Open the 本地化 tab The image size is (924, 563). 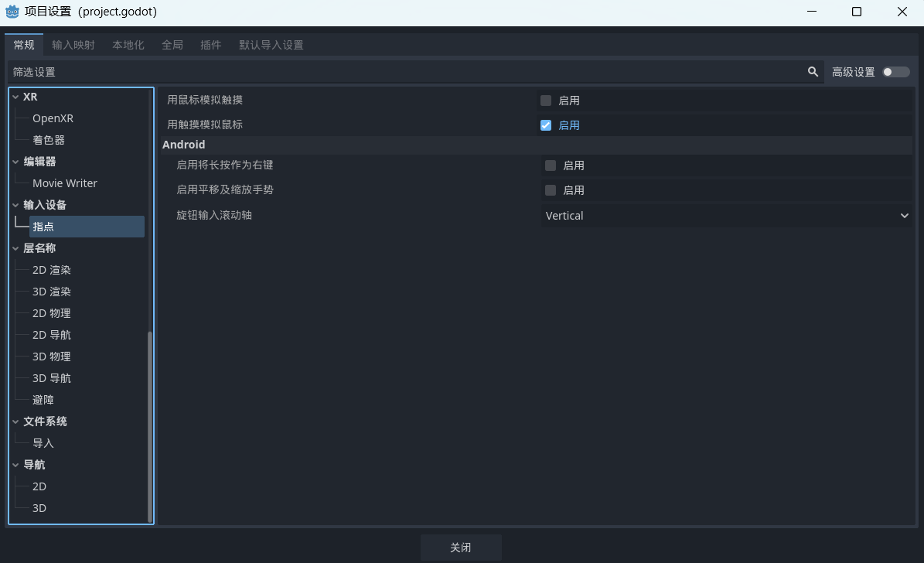[x=128, y=45]
